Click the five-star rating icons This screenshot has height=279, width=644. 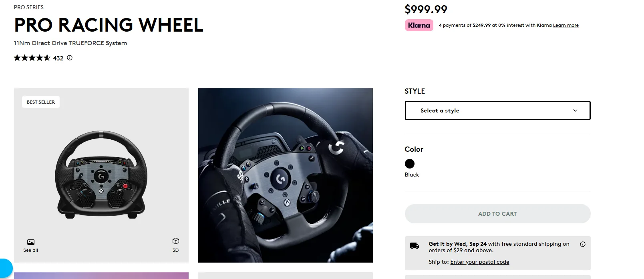coord(32,58)
